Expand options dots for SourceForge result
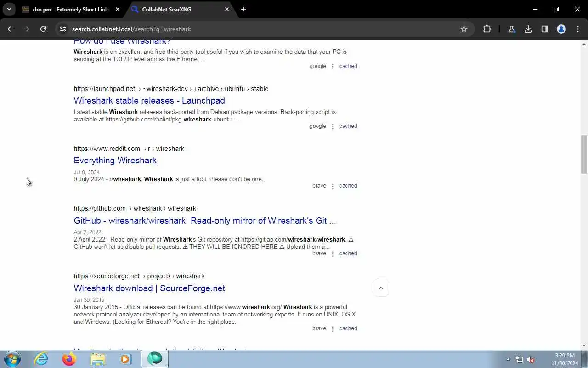Viewport: 588px width, 368px height. 333,329
